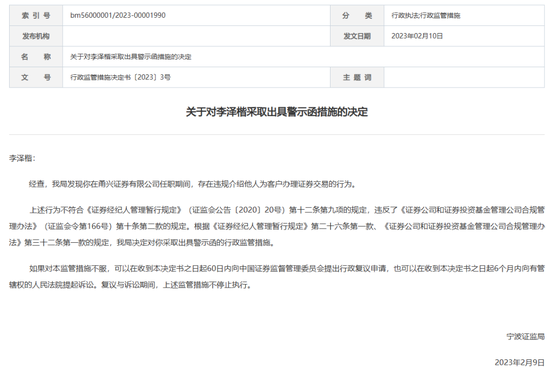Select issue date 2023年02月10日
The height and width of the screenshot is (368, 550).
(x=417, y=36)
